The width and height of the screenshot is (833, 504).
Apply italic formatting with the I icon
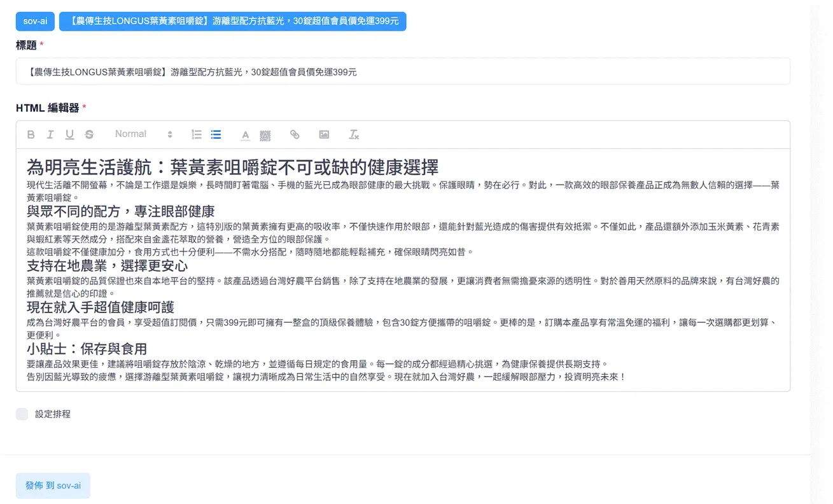(x=50, y=134)
